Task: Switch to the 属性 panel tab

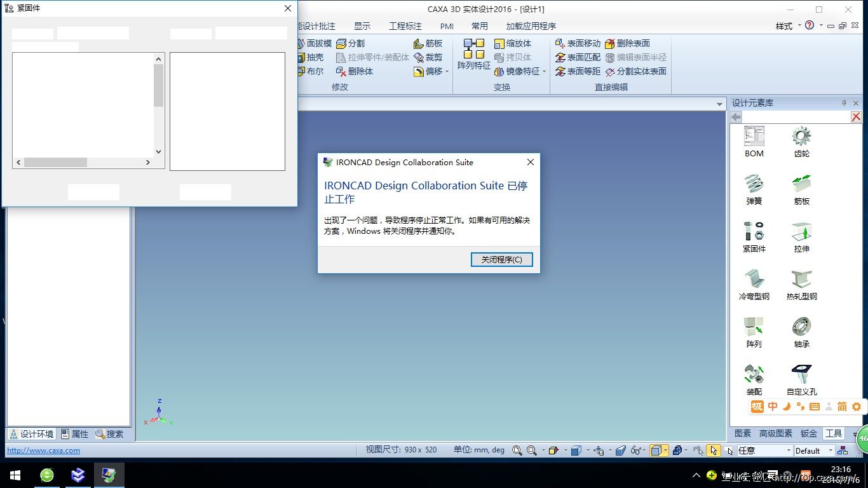Action: tap(75, 434)
